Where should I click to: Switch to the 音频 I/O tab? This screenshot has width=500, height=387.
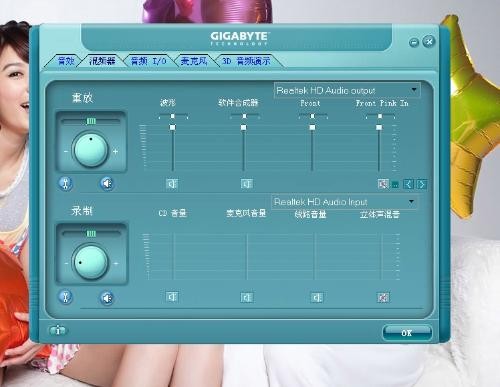[x=148, y=61]
